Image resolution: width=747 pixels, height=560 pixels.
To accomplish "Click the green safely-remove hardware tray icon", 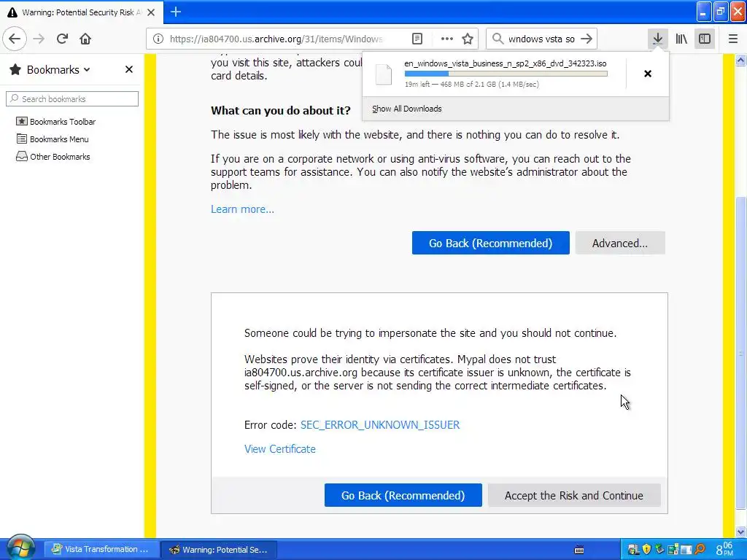I will click(x=659, y=549).
